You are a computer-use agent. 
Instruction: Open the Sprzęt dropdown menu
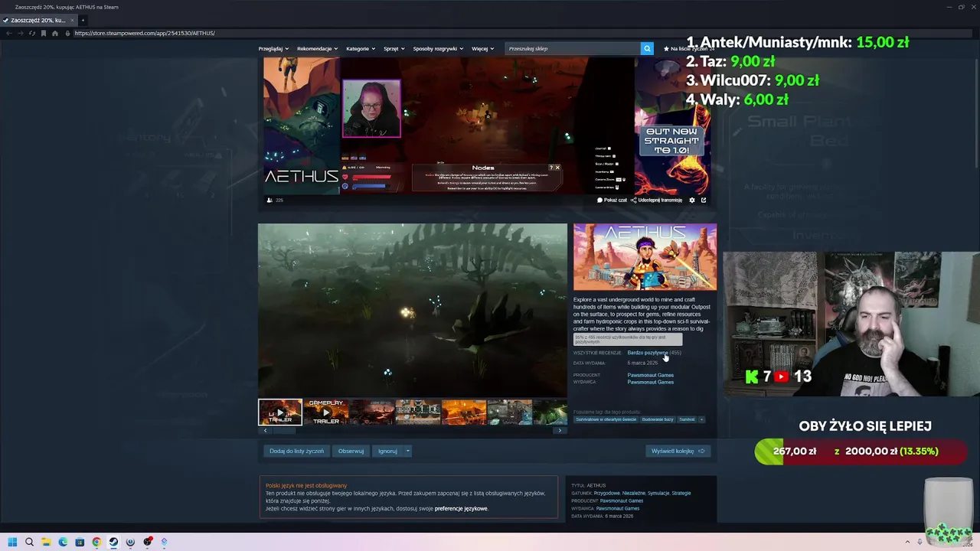394,48
